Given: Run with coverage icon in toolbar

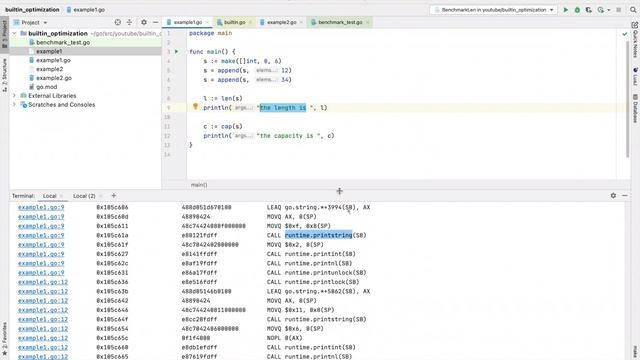Looking at the screenshot, I should tap(589, 10).
